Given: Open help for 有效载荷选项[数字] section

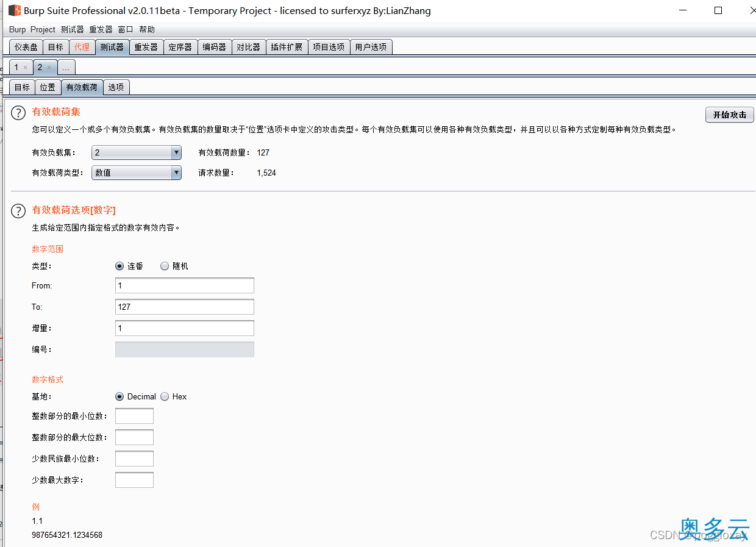Looking at the screenshot, I should coord(19,211).
